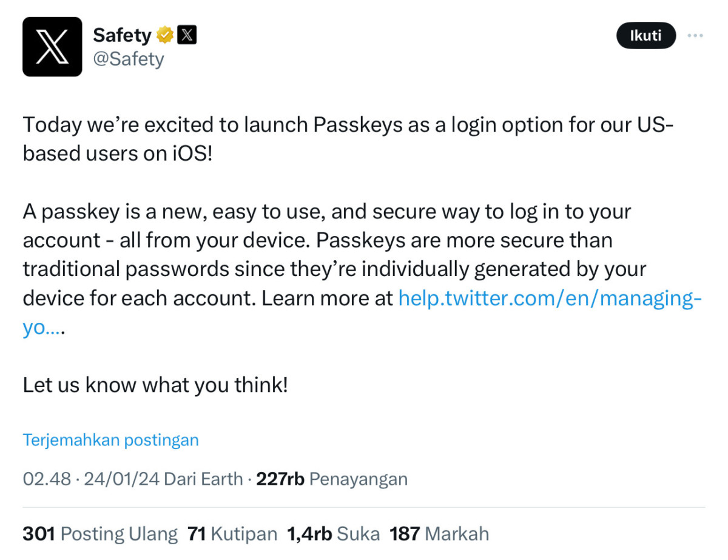
Task: Click the 'Let us know what you think!' line
Action: point(155,385)
